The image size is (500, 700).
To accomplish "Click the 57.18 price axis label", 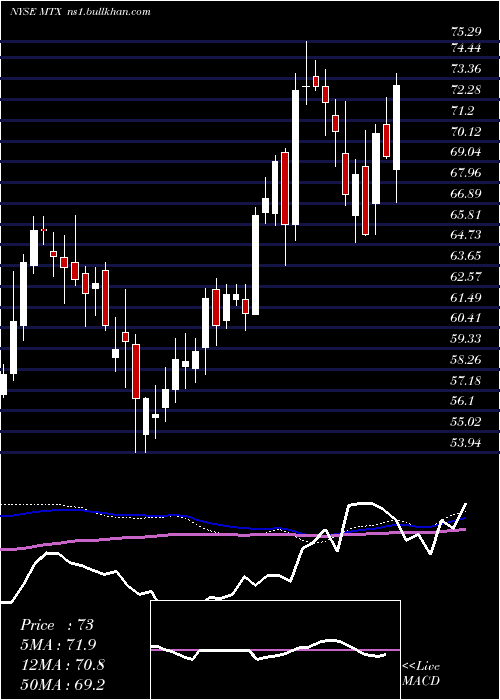I will [466, 381].
